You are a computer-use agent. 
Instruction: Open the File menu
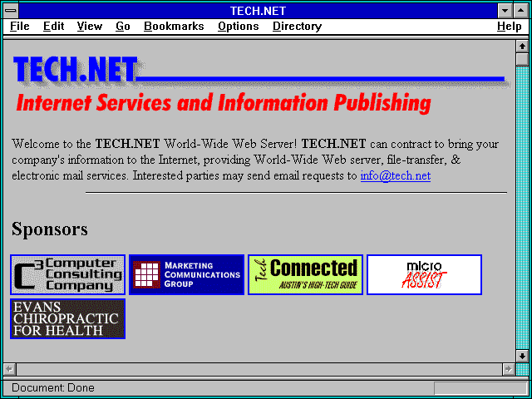coord(20,27)
